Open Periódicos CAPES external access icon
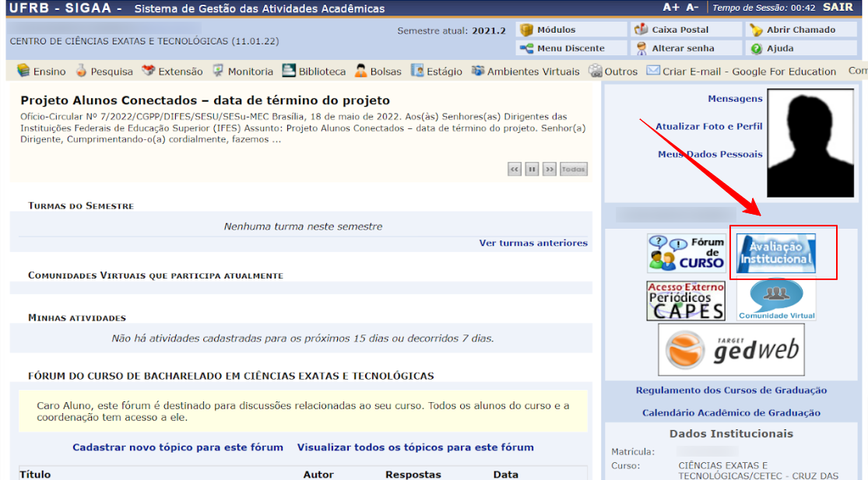868x480 pixels. click(686, 301)
